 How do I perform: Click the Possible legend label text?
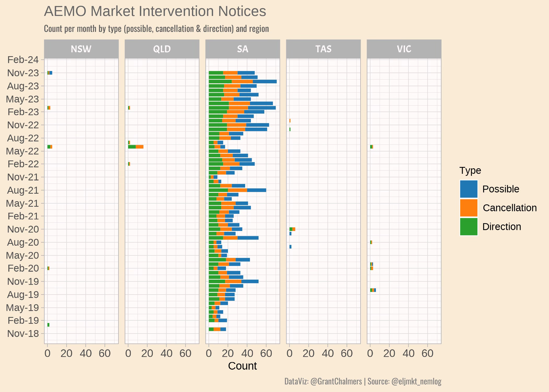[501, 189]
